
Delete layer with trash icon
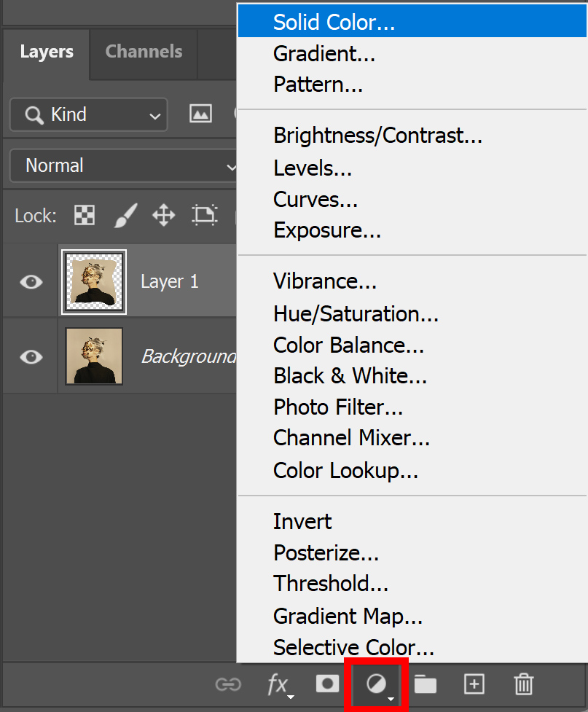[523, 684]
